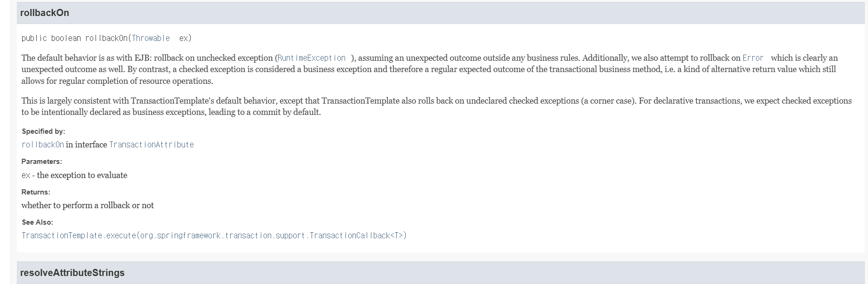Click the resolveAttributeStrings section heading

[72, 273]
